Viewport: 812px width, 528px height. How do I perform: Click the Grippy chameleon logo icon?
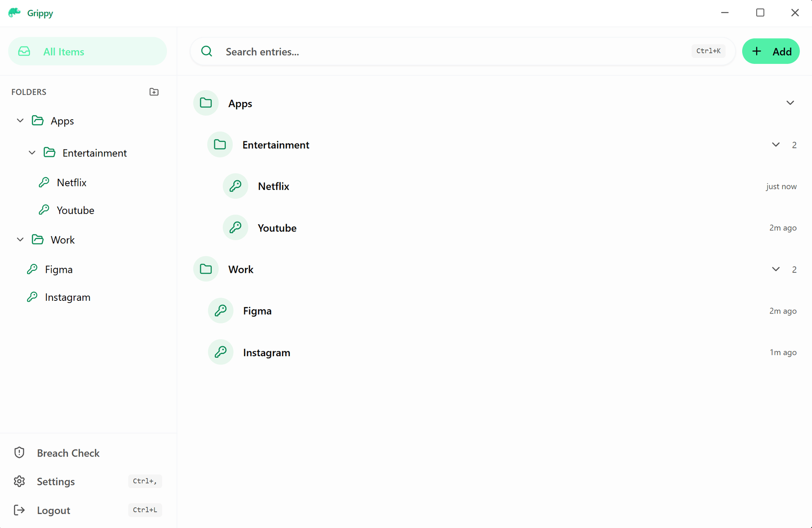(x=14, y=12)
